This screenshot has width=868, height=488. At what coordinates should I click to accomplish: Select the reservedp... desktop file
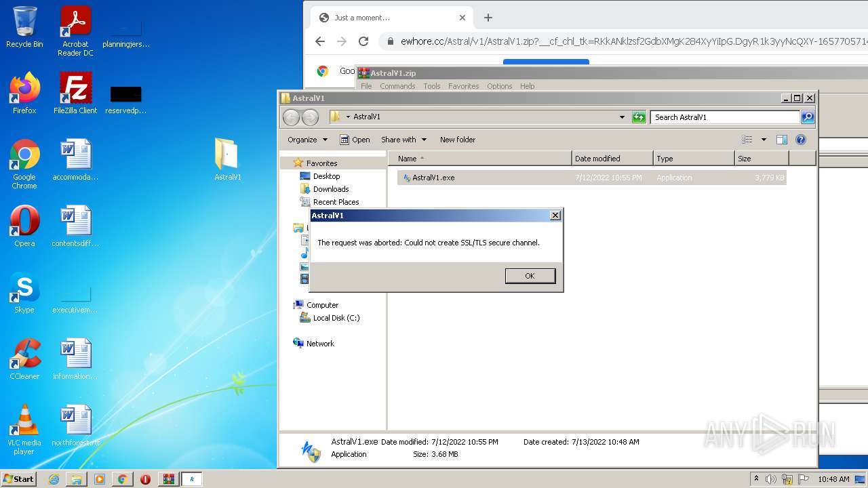click(x=126, y=98)
